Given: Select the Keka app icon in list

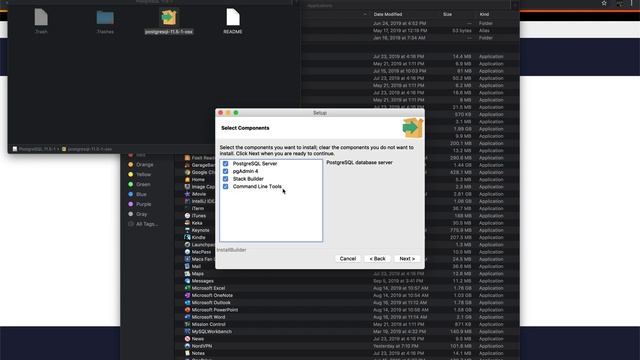Looking at the screenshot, I should [x=187, y=223].
